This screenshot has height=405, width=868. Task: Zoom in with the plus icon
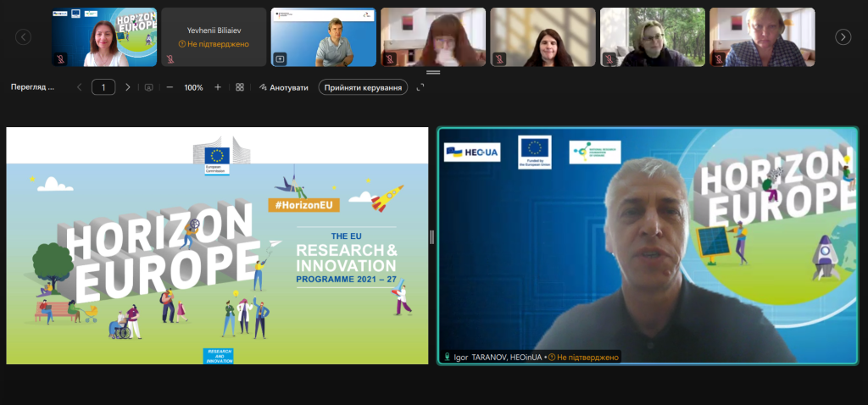(x=218, y=87)
